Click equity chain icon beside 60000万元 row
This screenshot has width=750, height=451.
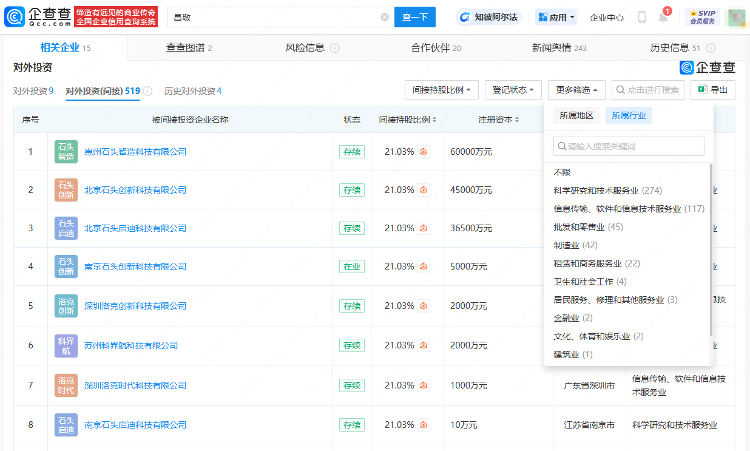423,151
